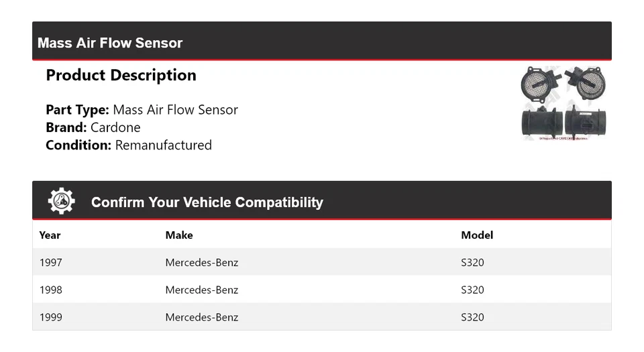
Task: Select the 1999 year cell
Action: click(50, 317)
